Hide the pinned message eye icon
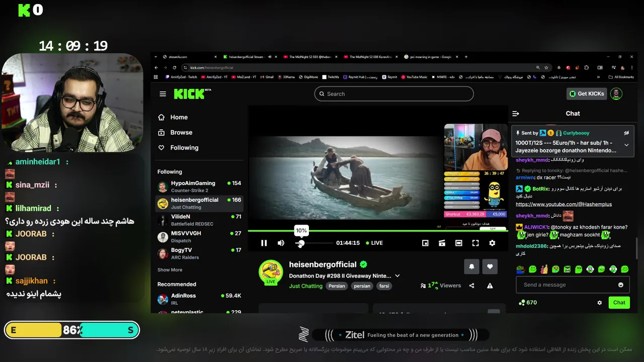 [x=626, y=133]
